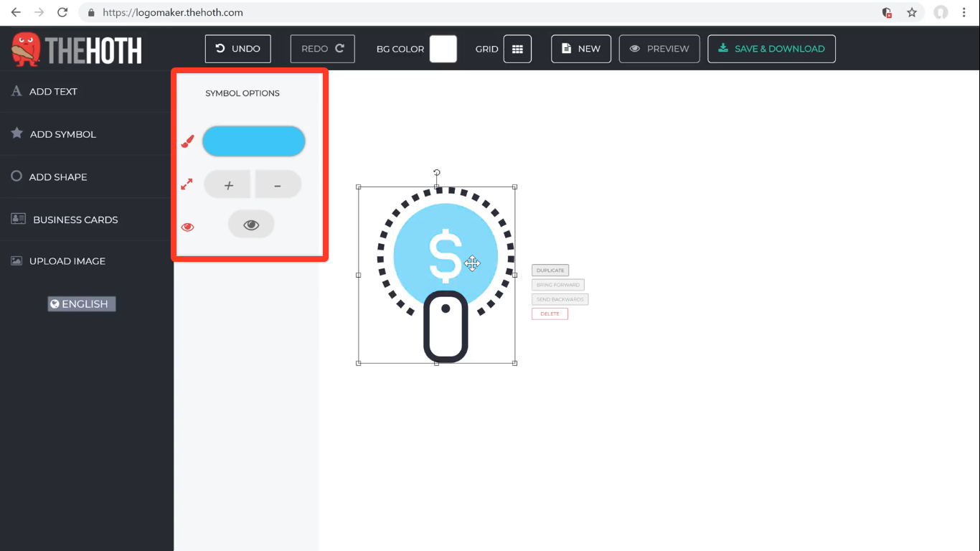
Task: Open the BG Color white swatch
Action: click(x=443, y=49)
